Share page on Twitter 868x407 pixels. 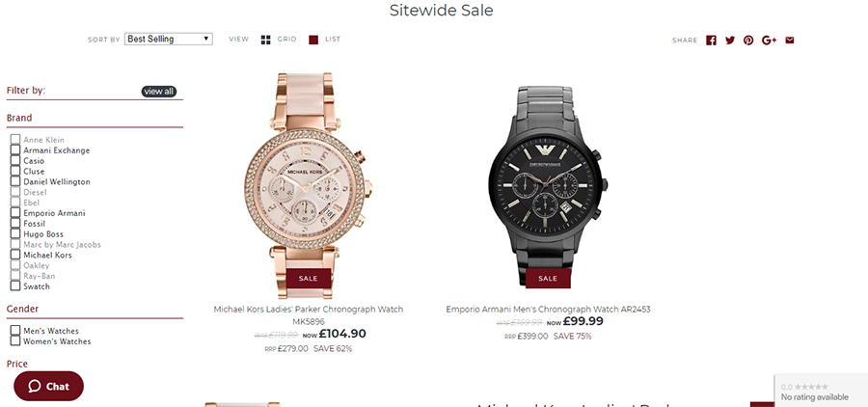point(730,40)
